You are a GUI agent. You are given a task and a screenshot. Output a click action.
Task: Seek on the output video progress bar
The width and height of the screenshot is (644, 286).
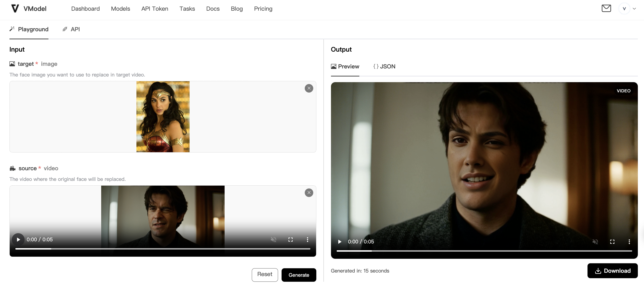pyautogui.click(x=484, y=251)
